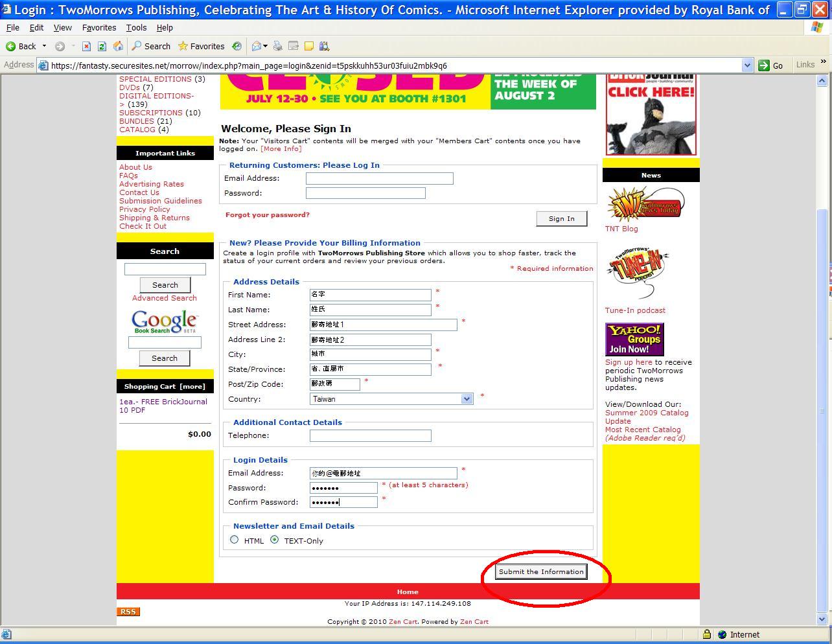
Task: Open the View menu
Action: click(62, 28)
